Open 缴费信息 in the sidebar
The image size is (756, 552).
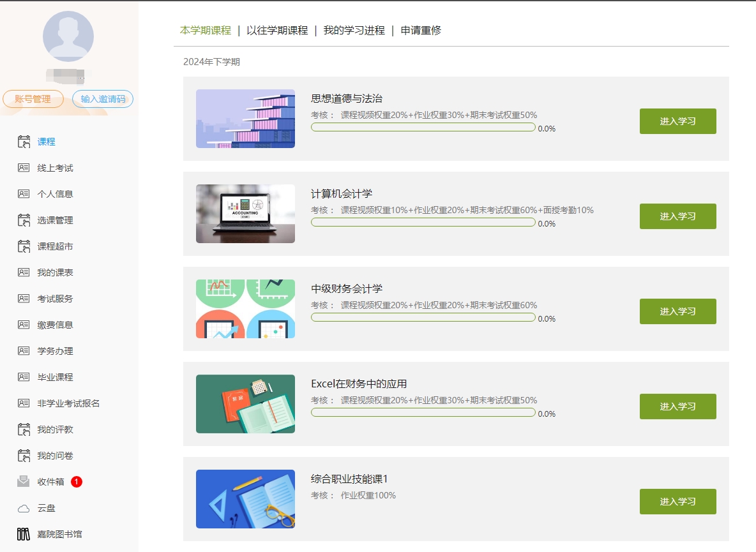point(55,325)
